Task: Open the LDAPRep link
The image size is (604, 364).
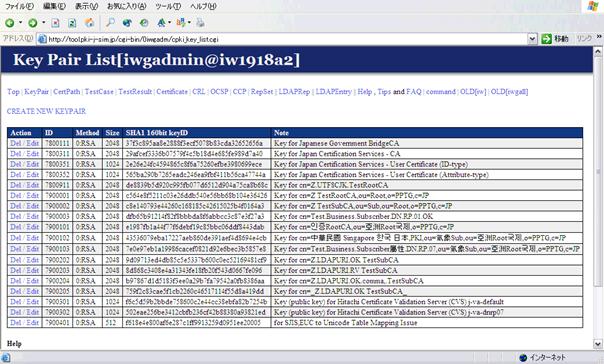Action: (x=294, y=92)
